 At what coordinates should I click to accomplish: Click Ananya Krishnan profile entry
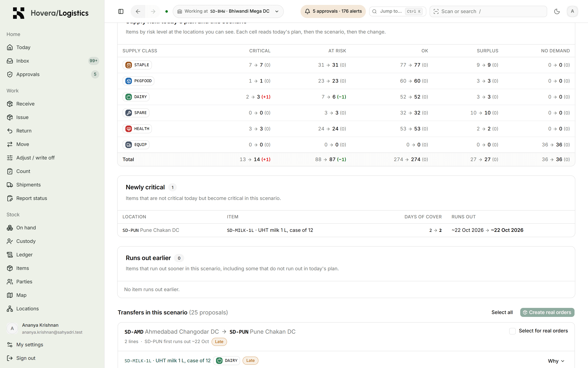click(x=52, y=329)
